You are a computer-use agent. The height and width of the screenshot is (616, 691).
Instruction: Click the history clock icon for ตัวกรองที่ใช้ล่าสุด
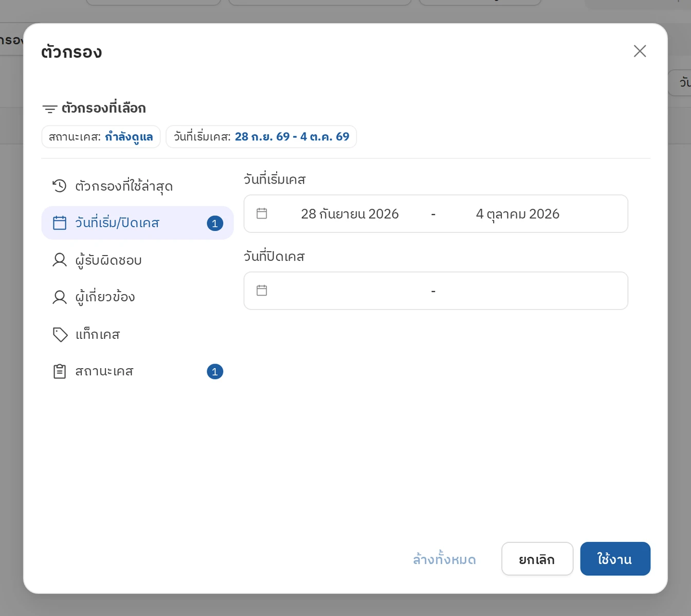point(60,186)
